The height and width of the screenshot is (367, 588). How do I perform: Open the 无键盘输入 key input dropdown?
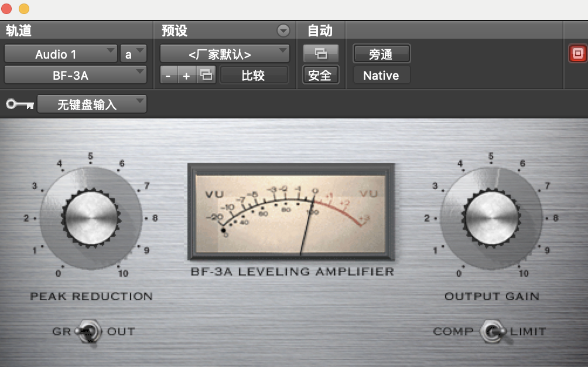[92, 104]
